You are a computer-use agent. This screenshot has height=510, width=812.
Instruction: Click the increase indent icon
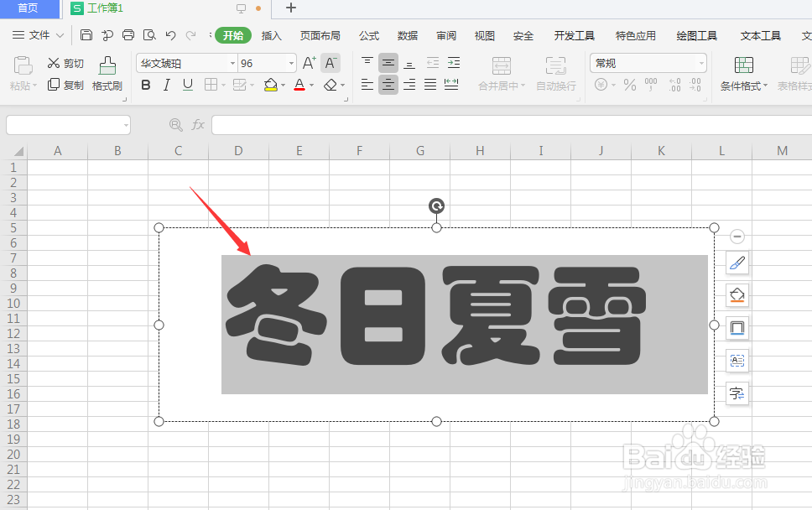(x=454, y=63)
